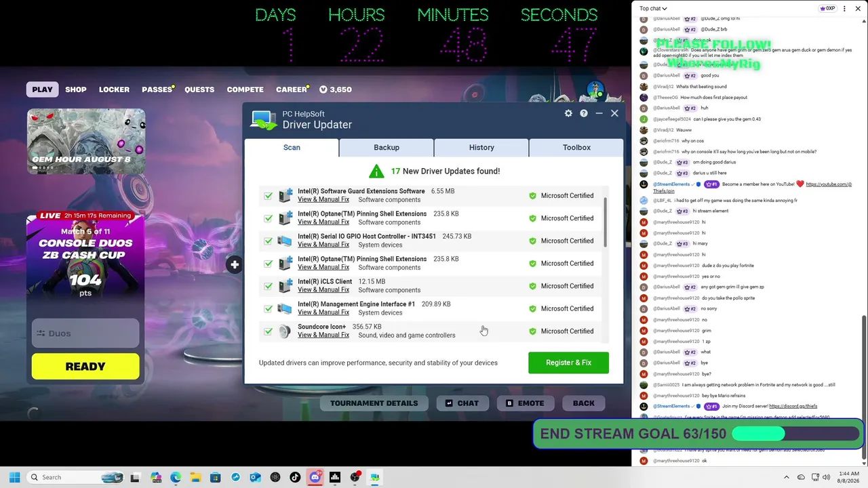Open the Driver Updater help icon
The height and width of the screenshot is (488, 868).
pyautogui.click(x=583, y=113)
